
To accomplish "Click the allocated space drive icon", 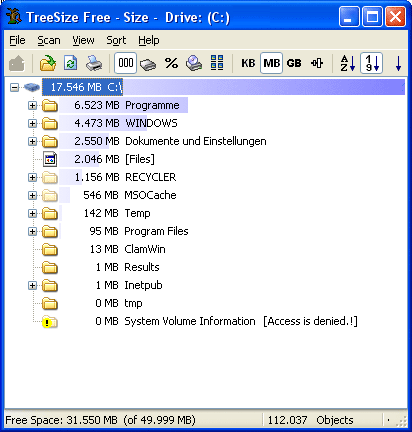I will [148, 63].
